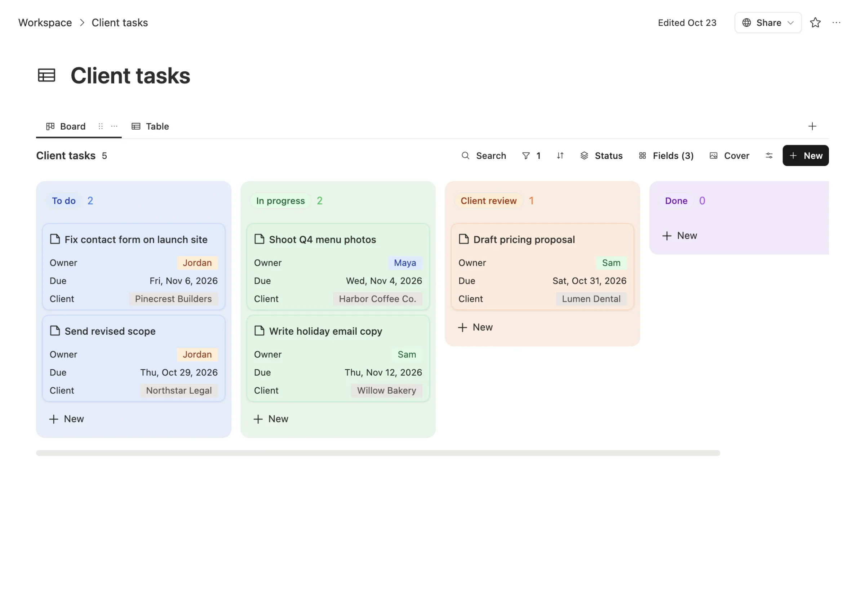
Task: Click breadcrumb chevron after Workspace
Action: [82, 23]
